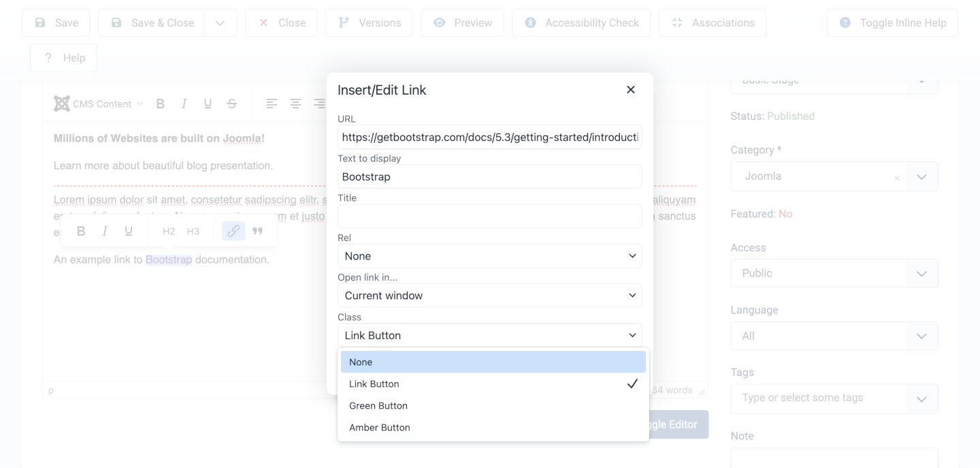Click the link icon in floating toolbar
This screenshot has height=468, width=980.
[x=233, y=231]
